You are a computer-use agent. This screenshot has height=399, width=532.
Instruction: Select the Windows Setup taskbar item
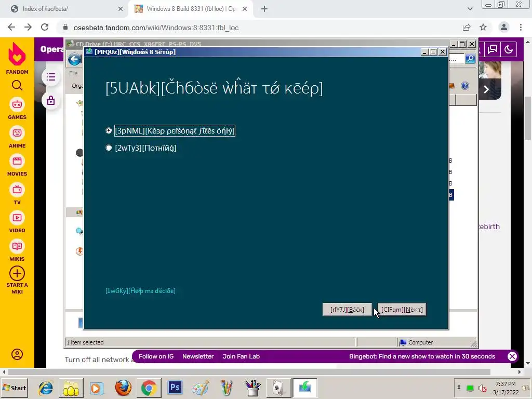click(x=304, y=388)
